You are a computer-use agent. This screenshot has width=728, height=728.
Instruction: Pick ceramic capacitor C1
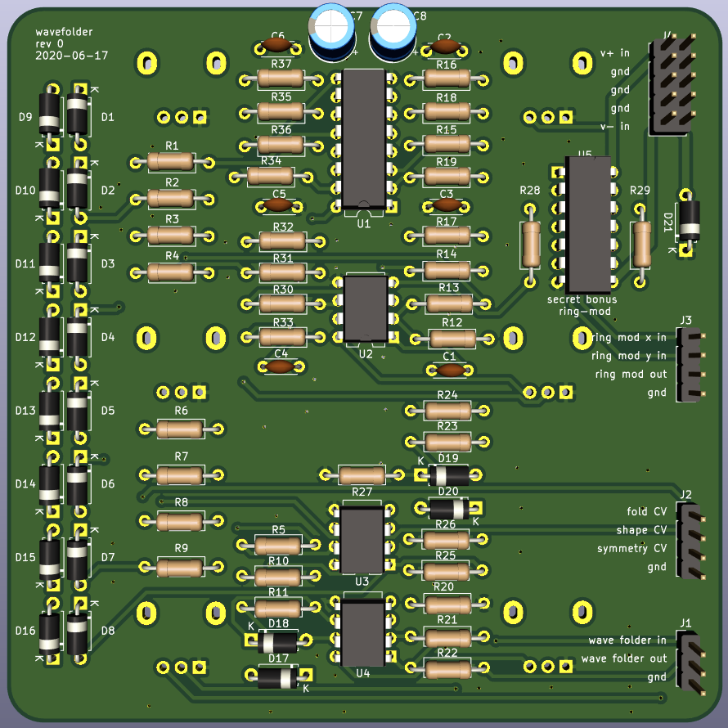(451, 370)
